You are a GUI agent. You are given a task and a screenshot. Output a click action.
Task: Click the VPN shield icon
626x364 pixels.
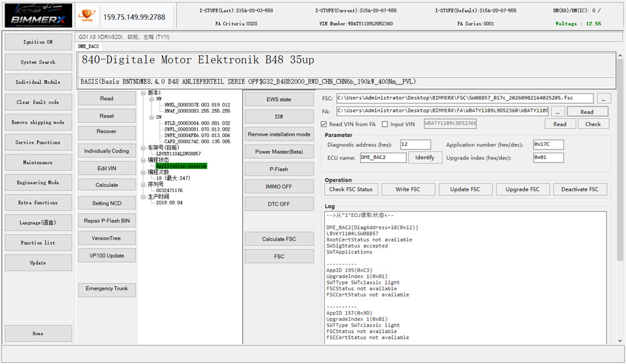[86, 15]
